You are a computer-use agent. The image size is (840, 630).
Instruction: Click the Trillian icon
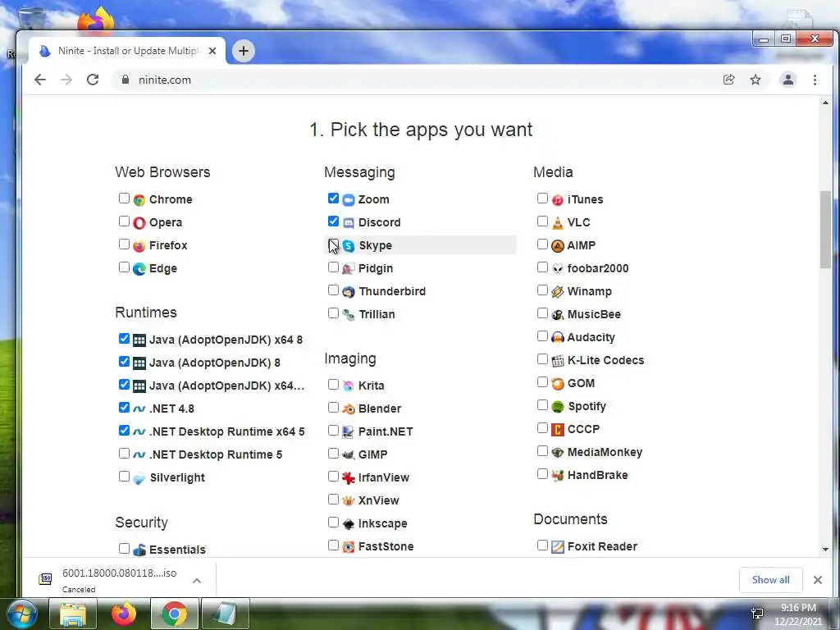pos(348,315)
